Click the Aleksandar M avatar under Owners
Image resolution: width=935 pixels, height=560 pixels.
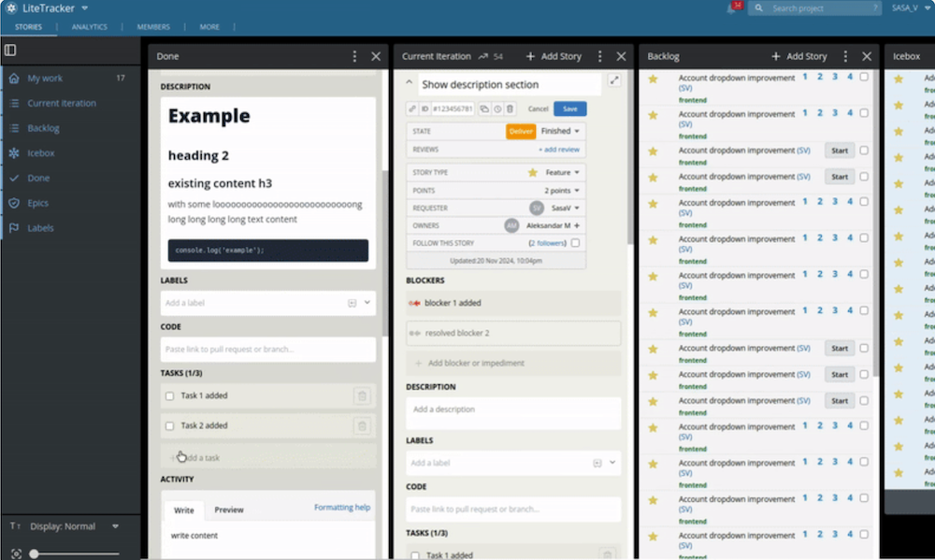tap(511, 225)
